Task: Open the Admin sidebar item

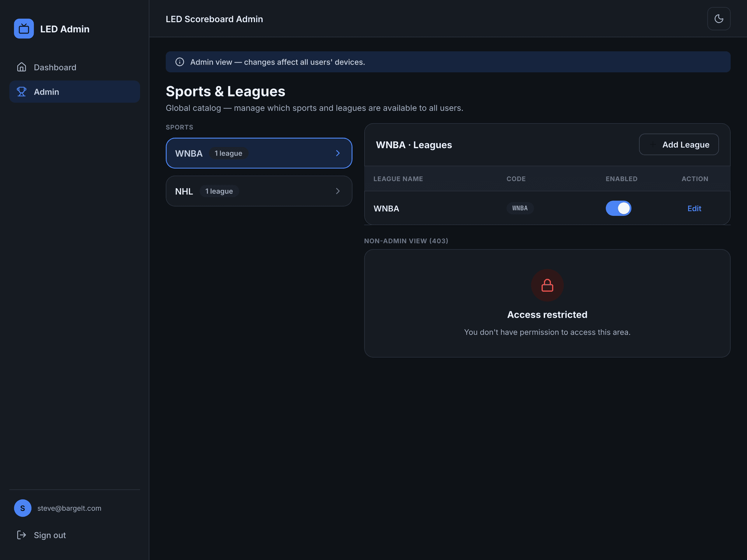Action: pyautogui.click(x=75, y=92)
